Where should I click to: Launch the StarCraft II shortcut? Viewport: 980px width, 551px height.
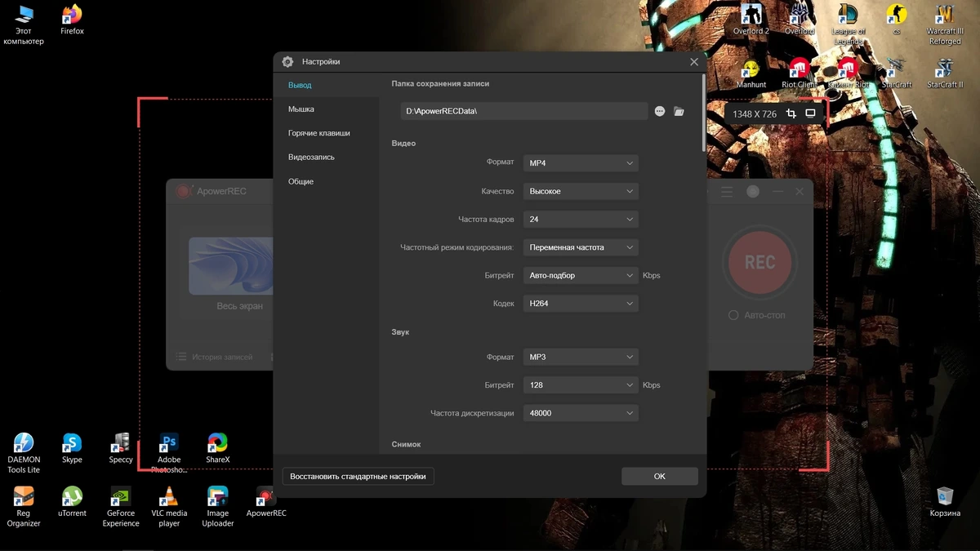(x=945, y=73)
